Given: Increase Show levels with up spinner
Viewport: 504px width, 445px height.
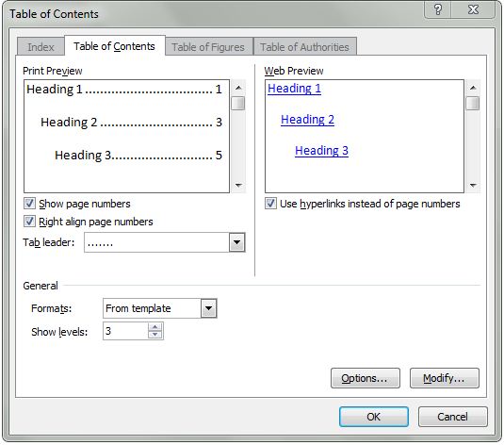Looking at the screenshot, I should click(154, 327).
